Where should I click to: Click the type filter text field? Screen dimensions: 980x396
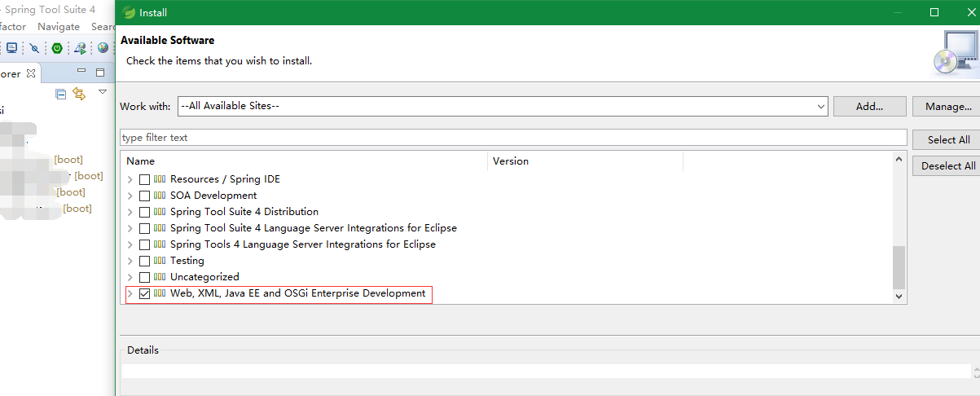pyautogui.click(x=513, y=138)
